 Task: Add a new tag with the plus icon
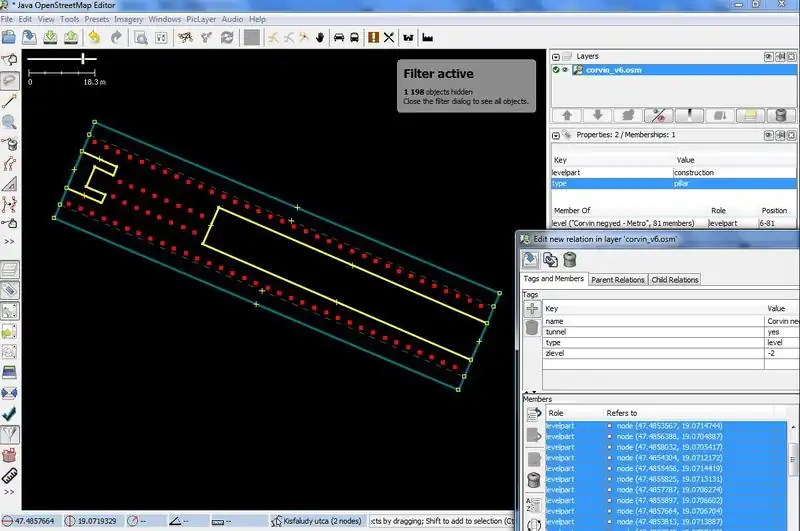(532, 310)
